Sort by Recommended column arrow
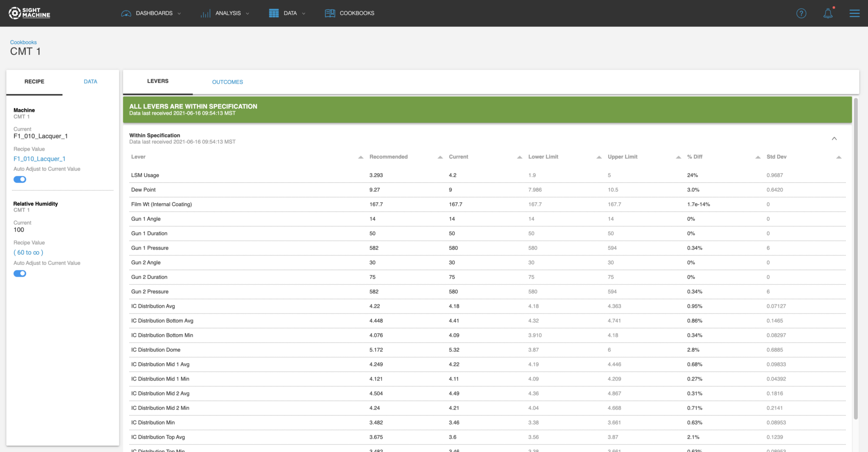Screen dimensions: 868x452 440,157
